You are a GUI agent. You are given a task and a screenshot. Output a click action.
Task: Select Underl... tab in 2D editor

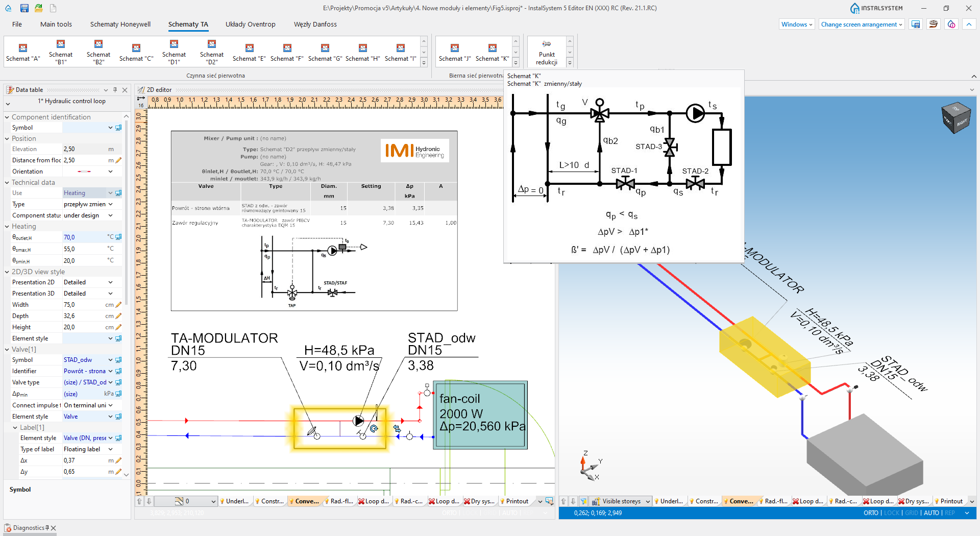coord(234,501)
